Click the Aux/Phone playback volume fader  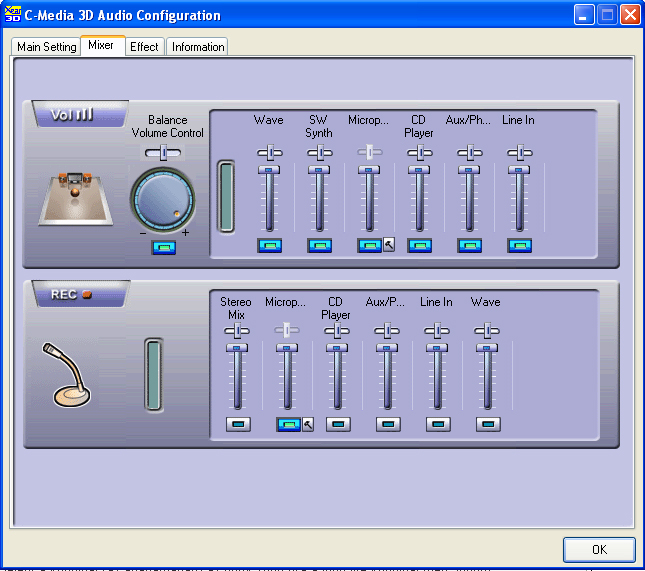click(x=469, y=198)
